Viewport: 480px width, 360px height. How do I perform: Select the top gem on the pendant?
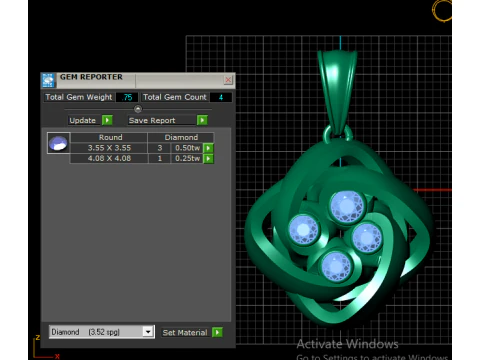(x=347, y=206)
